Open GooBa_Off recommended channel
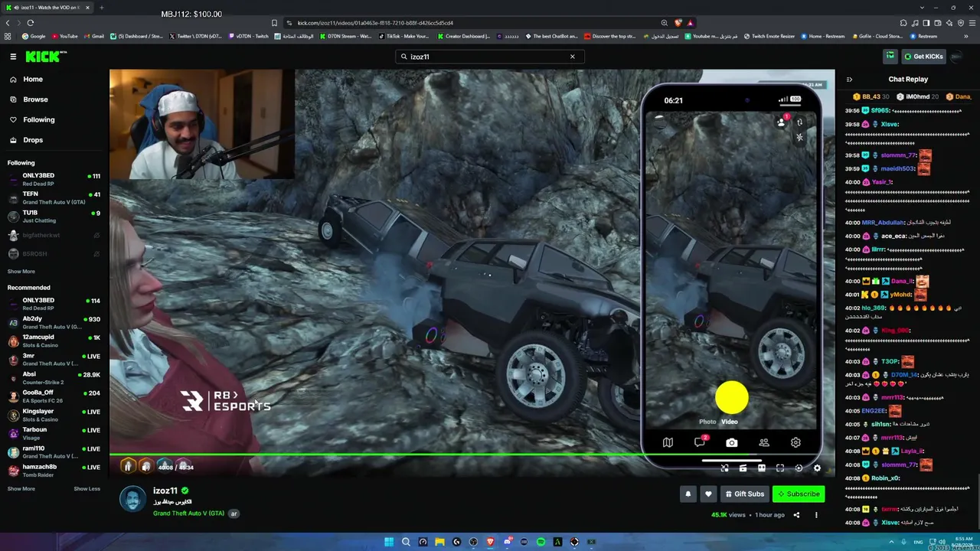 click(x=54, y=396)
